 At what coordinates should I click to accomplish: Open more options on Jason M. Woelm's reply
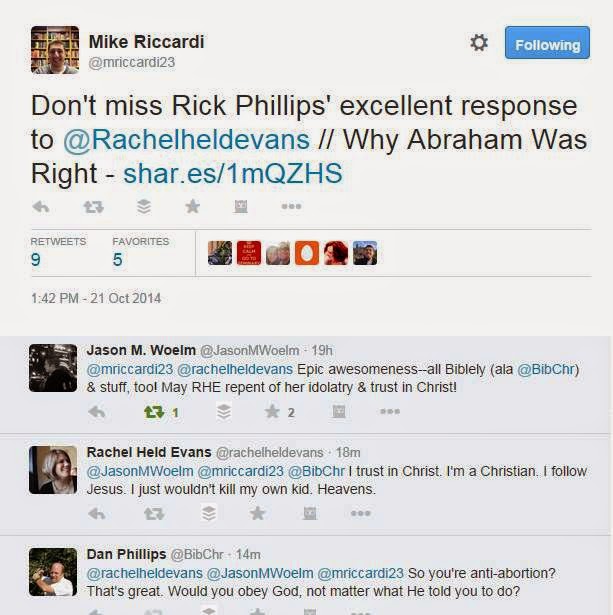click(390, 411)
